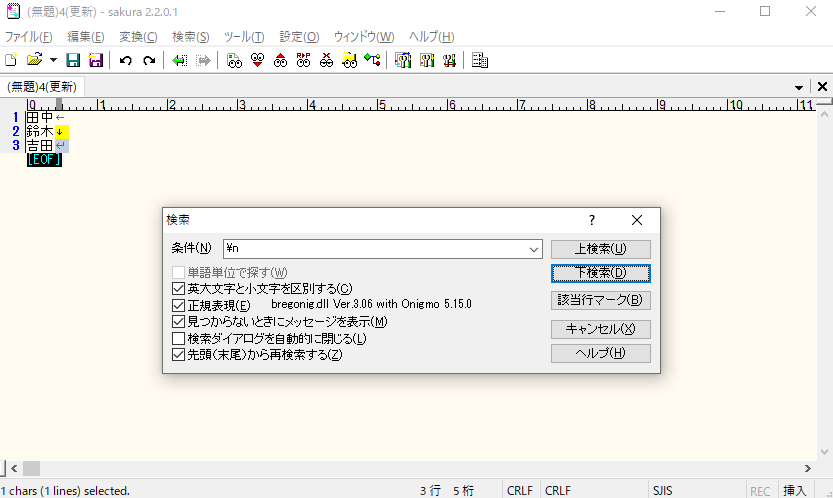Screen dimensions: 833x498
Task: Enable 検索ダイアログを自動的に閉じる option
Action: point(179,338)
